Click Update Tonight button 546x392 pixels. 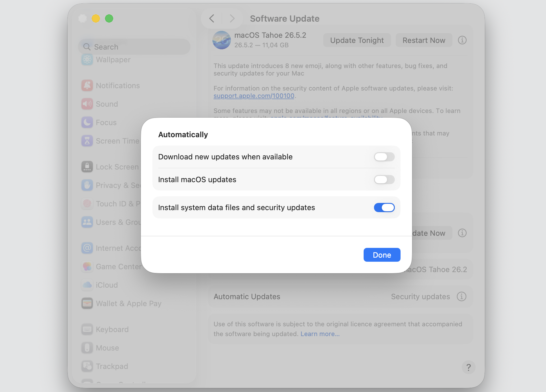(357, 40)
